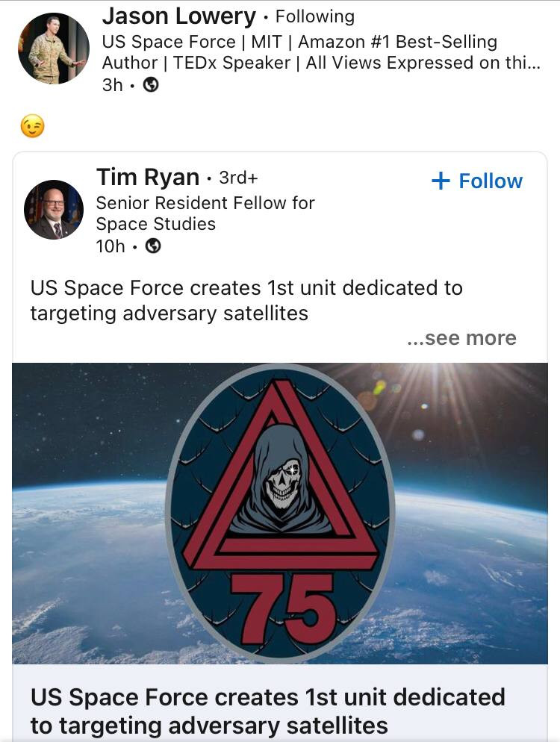This screenshot has height=742, width=560.
Task: Click the winking face emoji
Action: 32,126
